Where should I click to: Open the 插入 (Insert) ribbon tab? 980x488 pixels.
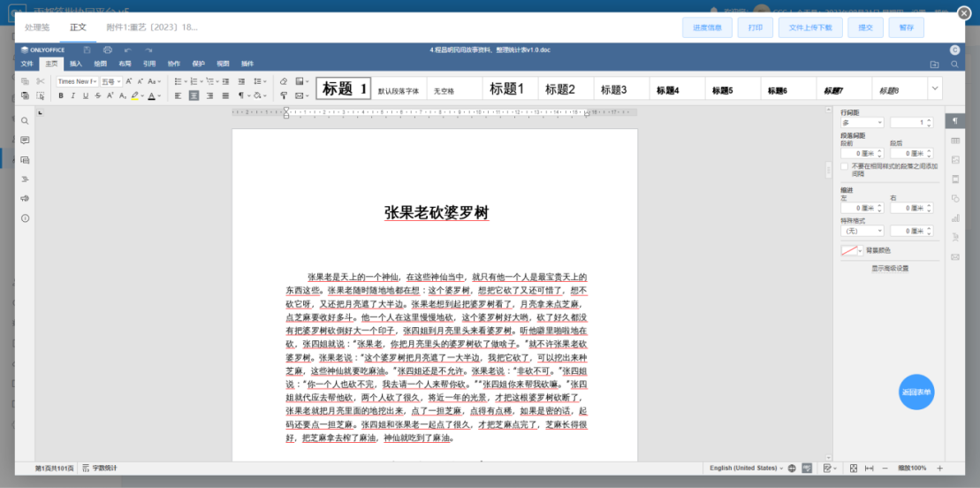click(76, 64)
